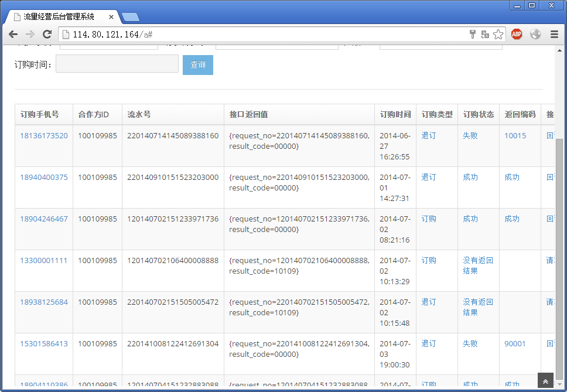The image size is (567, 392).
Task: Select the 流量经营后台管理系统 browser tab
Action: click(x=63, y=16)
